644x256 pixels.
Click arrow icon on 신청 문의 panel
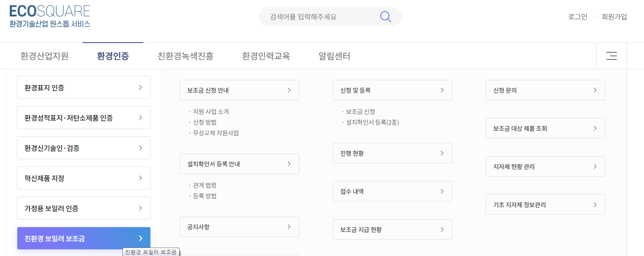(x=595, y=90)
